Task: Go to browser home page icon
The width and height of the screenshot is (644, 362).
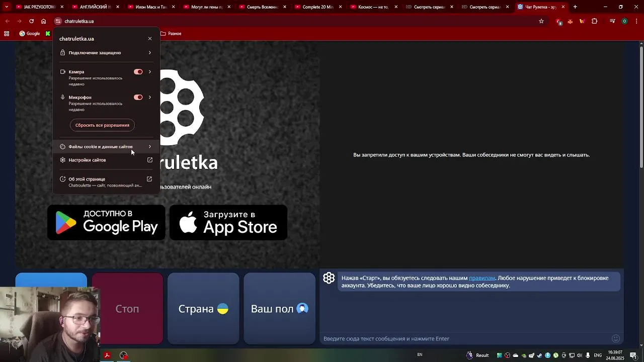Action: (x=44, y=21)
